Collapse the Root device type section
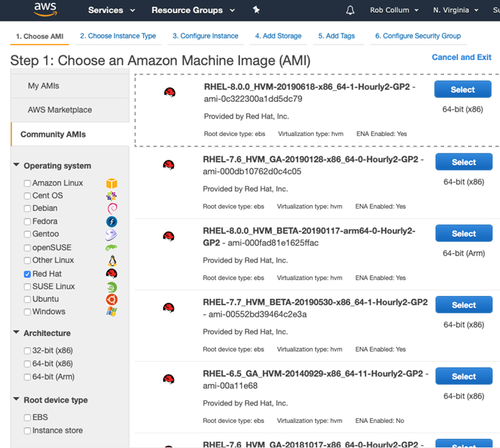 click(16, 399)
